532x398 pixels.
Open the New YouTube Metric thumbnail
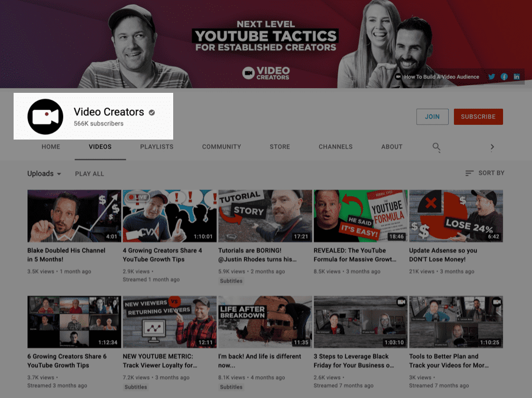click(x=170, y=322)
